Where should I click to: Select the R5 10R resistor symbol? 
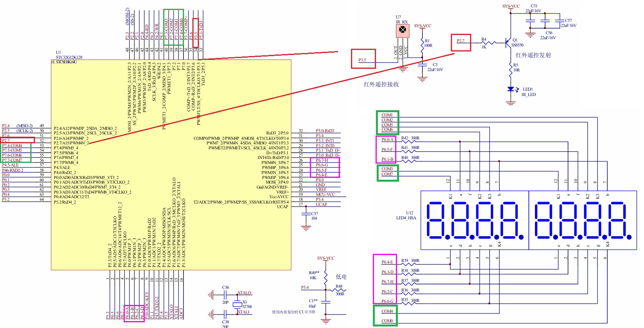pos(510,68)
